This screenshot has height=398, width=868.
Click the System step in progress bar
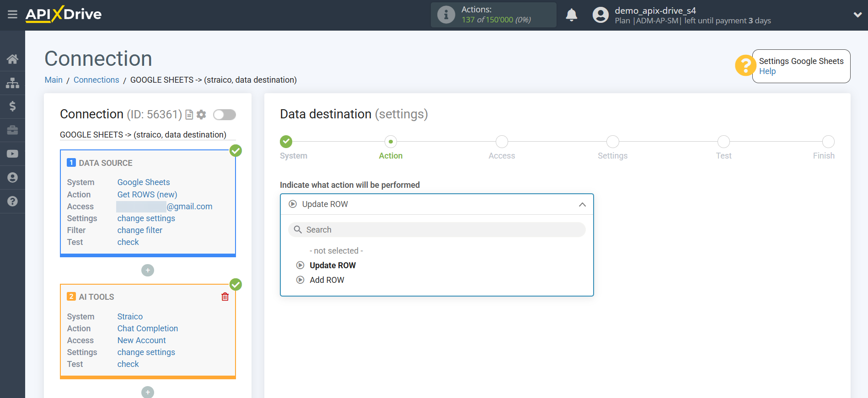pos(286,142)
